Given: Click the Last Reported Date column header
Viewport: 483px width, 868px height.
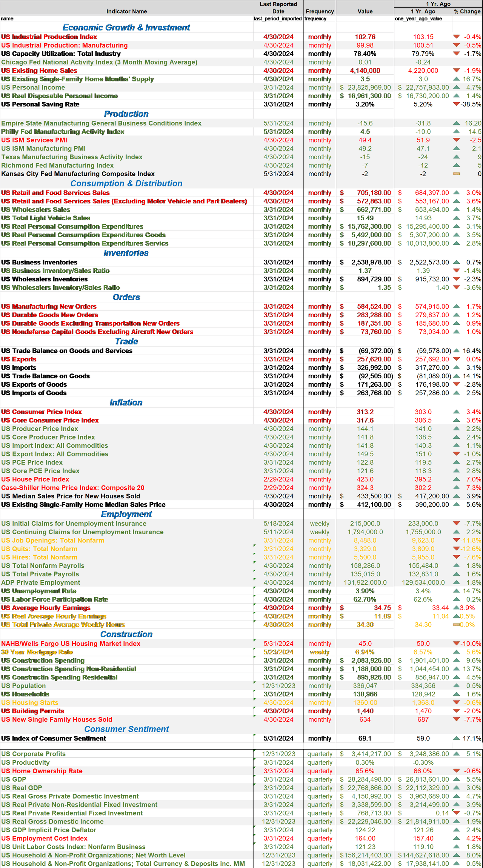Looking at the screenshot, I should coord(278,8).
